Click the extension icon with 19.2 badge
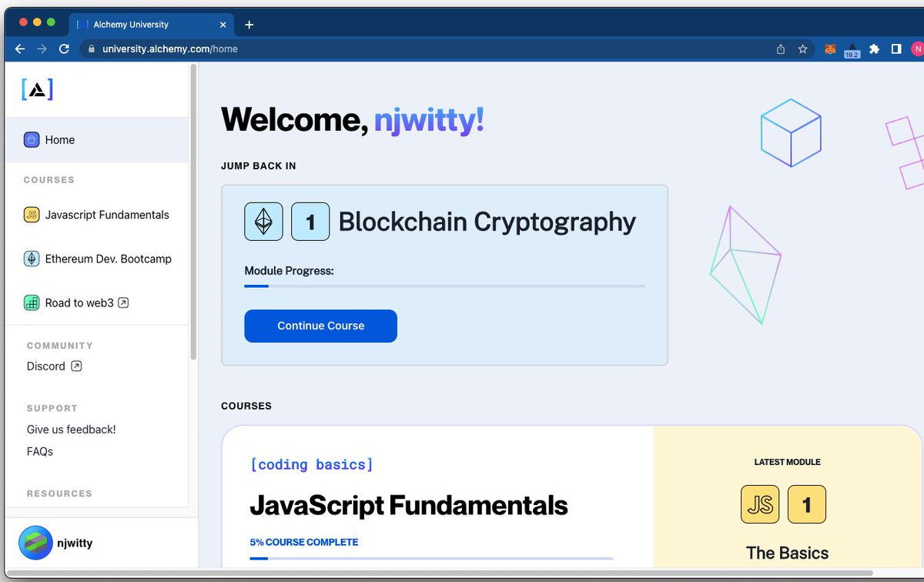The width and height of the screenshot is (924, 582). (x=852, y=50)
